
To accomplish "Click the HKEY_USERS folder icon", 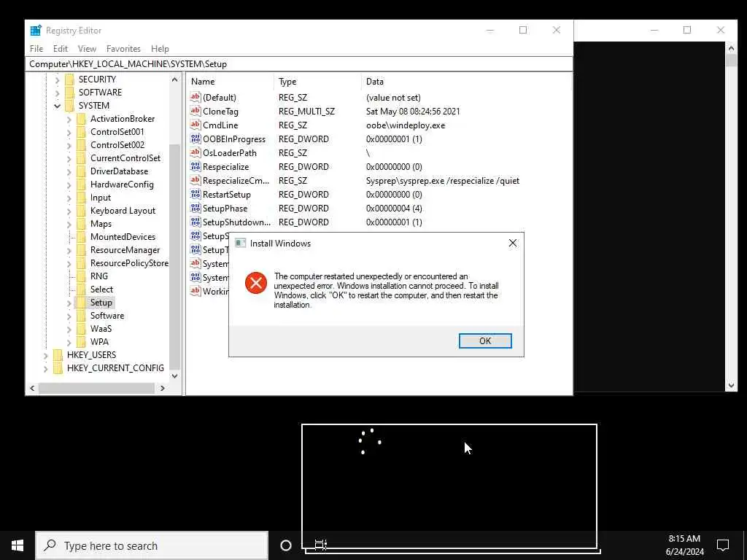I will point(58,355).
